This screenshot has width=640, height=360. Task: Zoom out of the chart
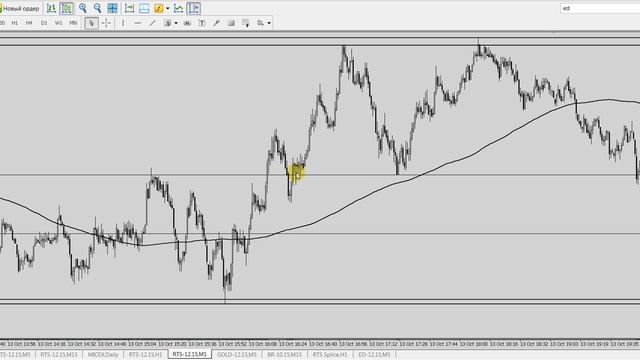click(97, 8)
